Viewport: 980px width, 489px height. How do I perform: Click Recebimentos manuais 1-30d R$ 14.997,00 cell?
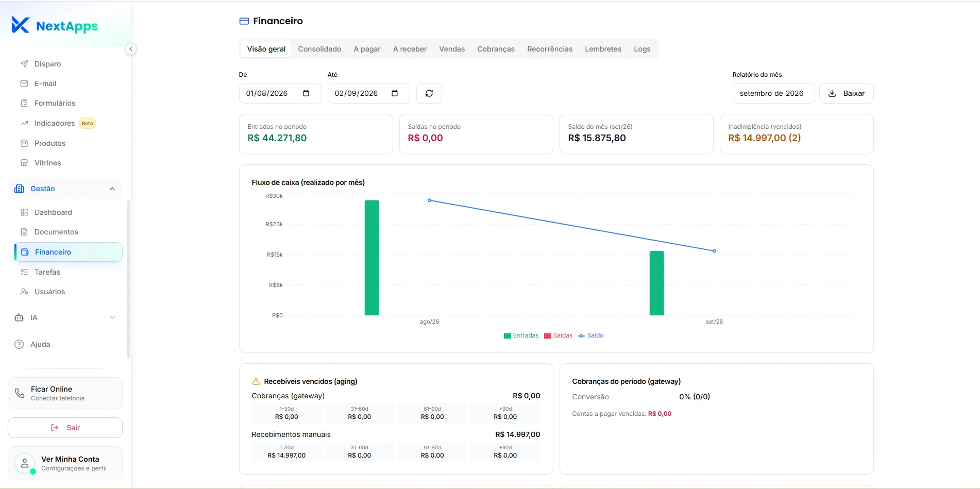pyautogui.click(x=286, y=452)
